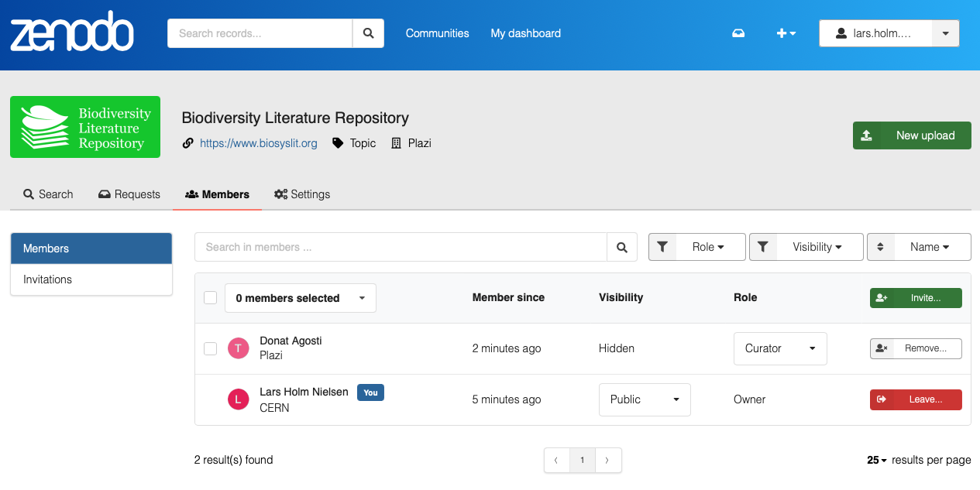Viewport: 980px width, 490px height.
Task: Open the Role filter dropdown
Action: pyautogui.click(x=697, y=247)
